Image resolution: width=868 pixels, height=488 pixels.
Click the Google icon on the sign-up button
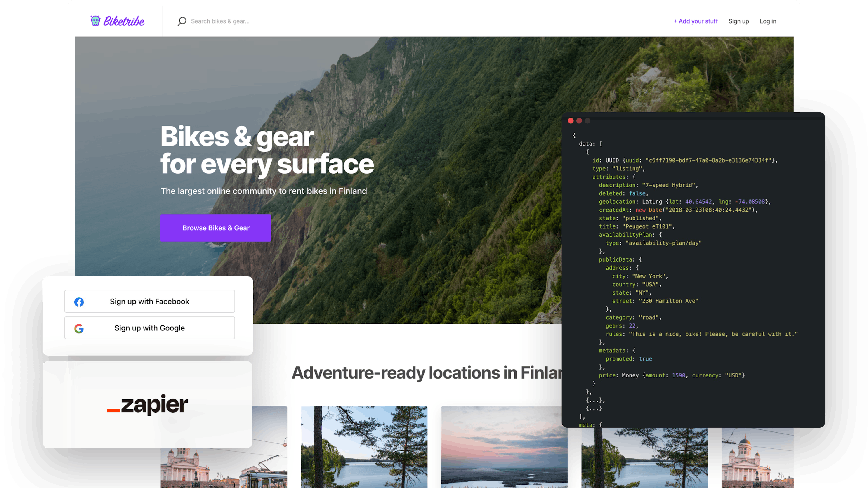click(79, 328)
